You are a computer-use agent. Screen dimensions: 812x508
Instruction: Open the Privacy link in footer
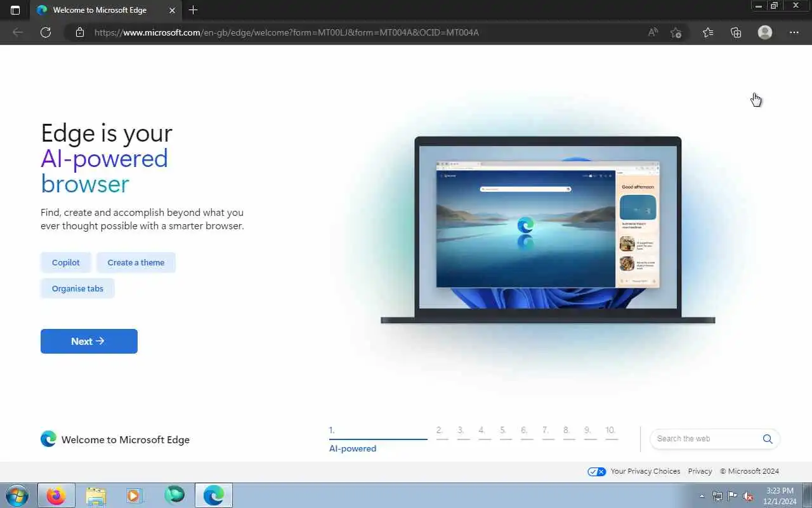700,471
